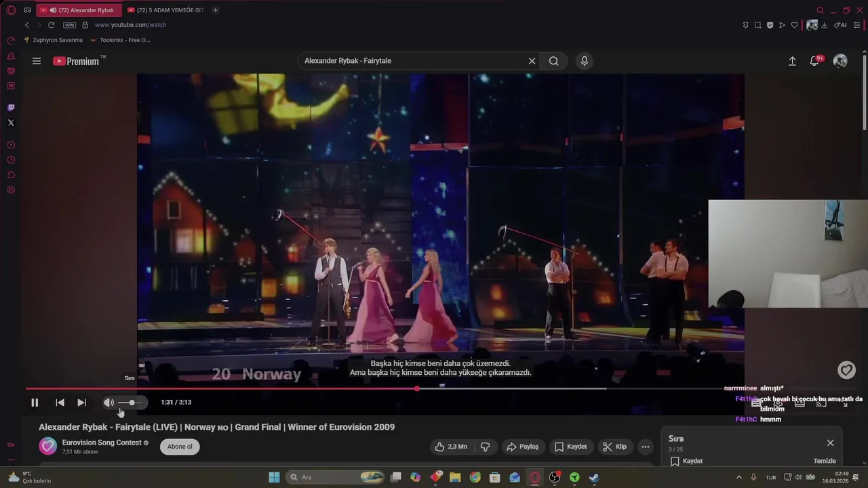
Task: Mute the video with the speaker icon
Action: 108,403
